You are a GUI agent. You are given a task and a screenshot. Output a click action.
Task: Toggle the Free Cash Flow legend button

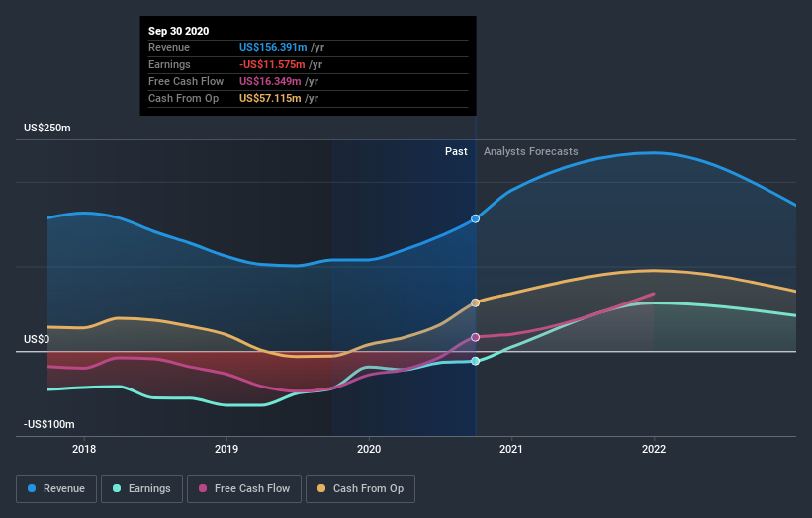click(x=244, y=489)
